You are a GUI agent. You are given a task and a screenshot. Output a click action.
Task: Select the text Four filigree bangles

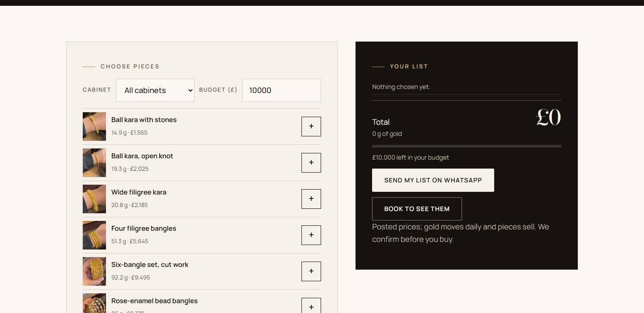pyautogui.click(x=144, y=228)
